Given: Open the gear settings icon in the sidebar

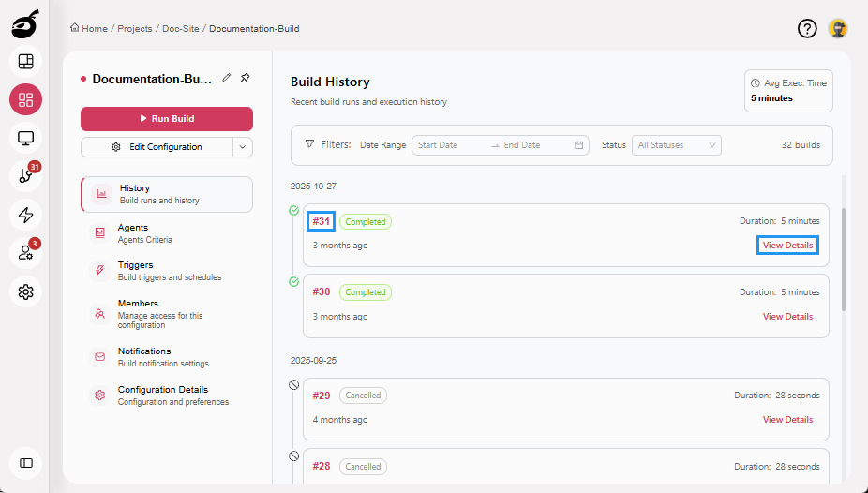Looking at the screenshot, I should click(25, 291).
